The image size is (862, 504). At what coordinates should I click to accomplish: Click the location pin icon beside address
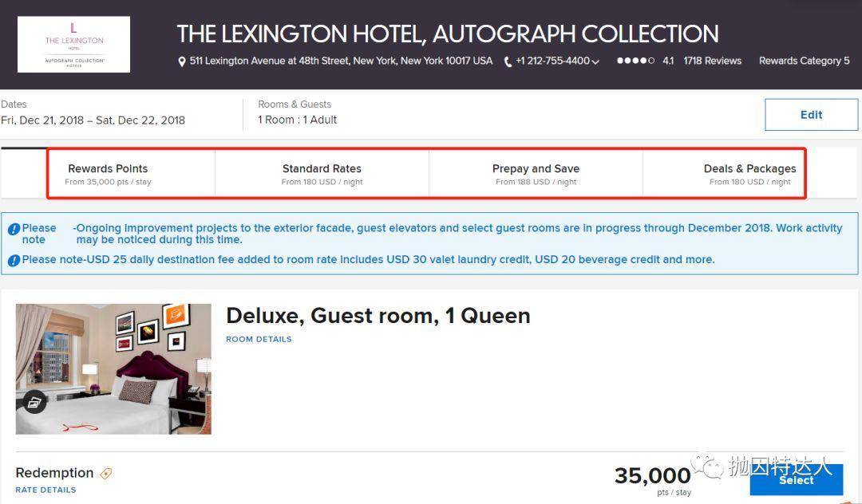[182, 61]
